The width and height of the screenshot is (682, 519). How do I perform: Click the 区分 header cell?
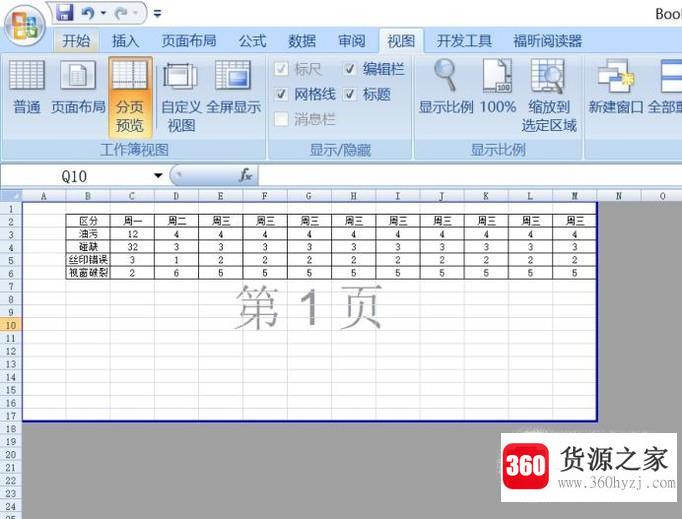(88, 221)
